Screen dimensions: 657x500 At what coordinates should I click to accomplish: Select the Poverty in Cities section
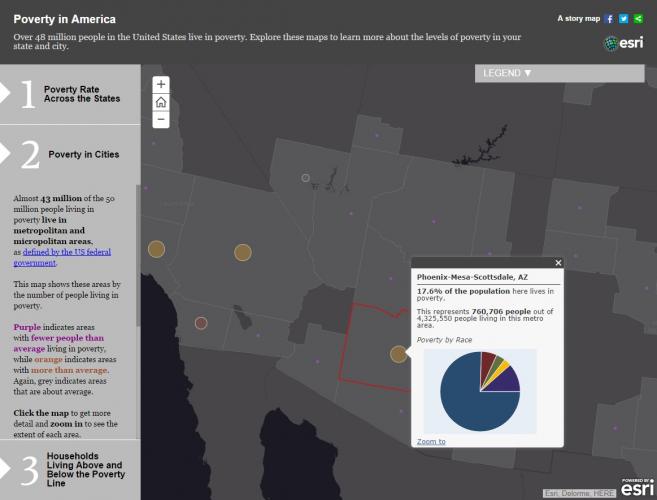[x=70, y=154]
